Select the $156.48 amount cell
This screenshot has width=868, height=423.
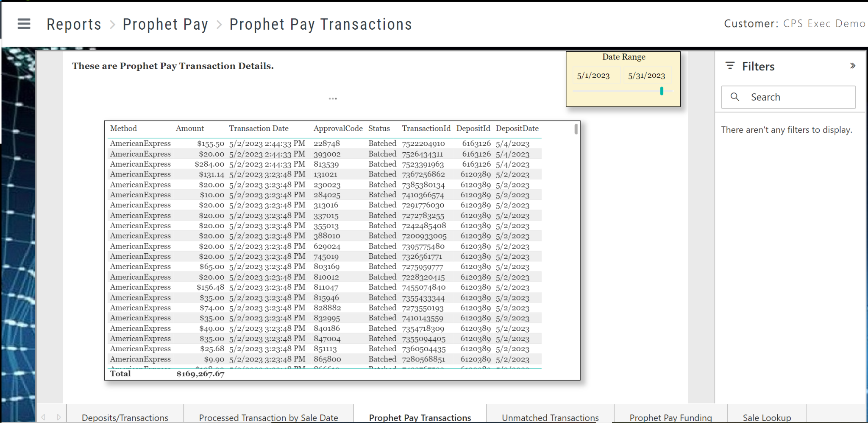tap(210, 287)
